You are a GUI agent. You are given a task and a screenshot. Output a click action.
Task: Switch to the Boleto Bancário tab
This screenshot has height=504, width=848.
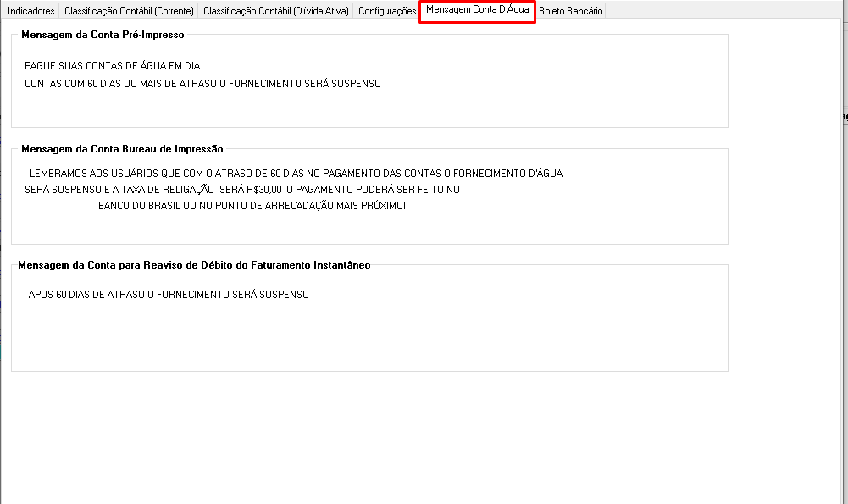[570, 11]
